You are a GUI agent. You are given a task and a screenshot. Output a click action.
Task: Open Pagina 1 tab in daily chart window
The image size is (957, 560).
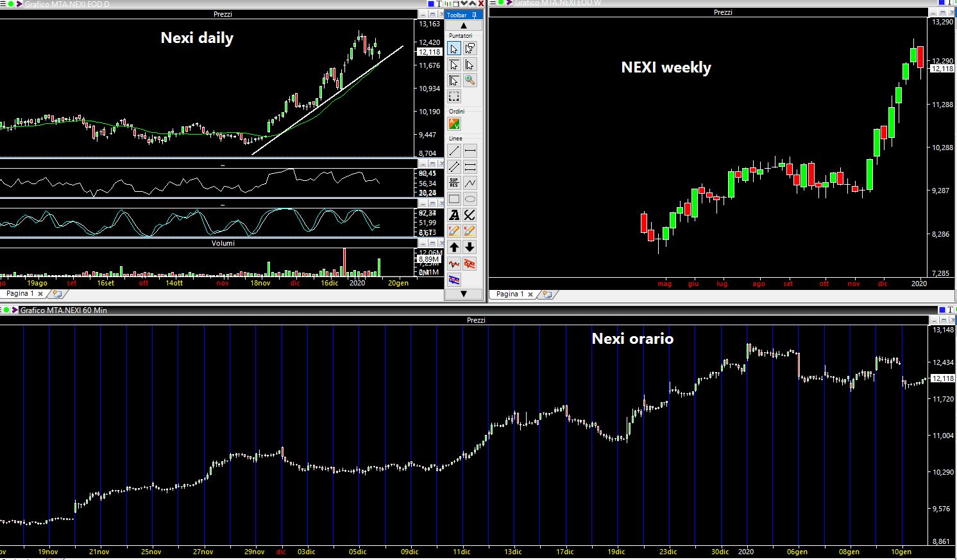click(20, 293)
